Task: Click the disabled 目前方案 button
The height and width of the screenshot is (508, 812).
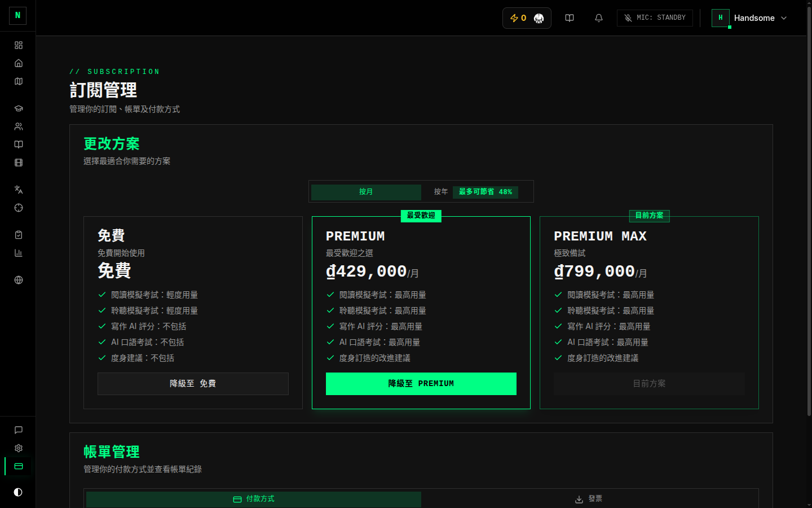Action: (649, 384)
